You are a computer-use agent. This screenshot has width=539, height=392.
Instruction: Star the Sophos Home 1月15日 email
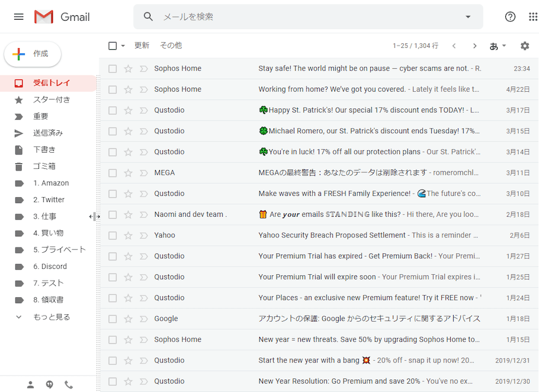[128, 340]
